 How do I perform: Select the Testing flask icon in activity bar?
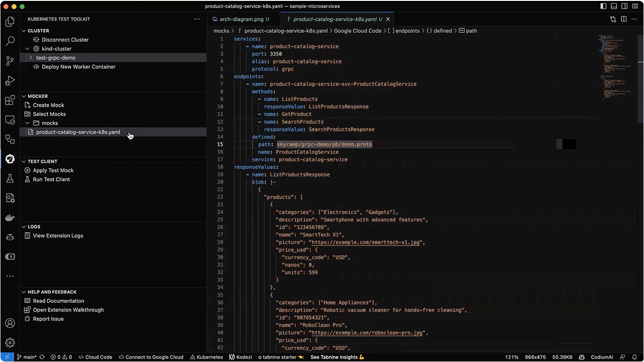pos(10,178)
